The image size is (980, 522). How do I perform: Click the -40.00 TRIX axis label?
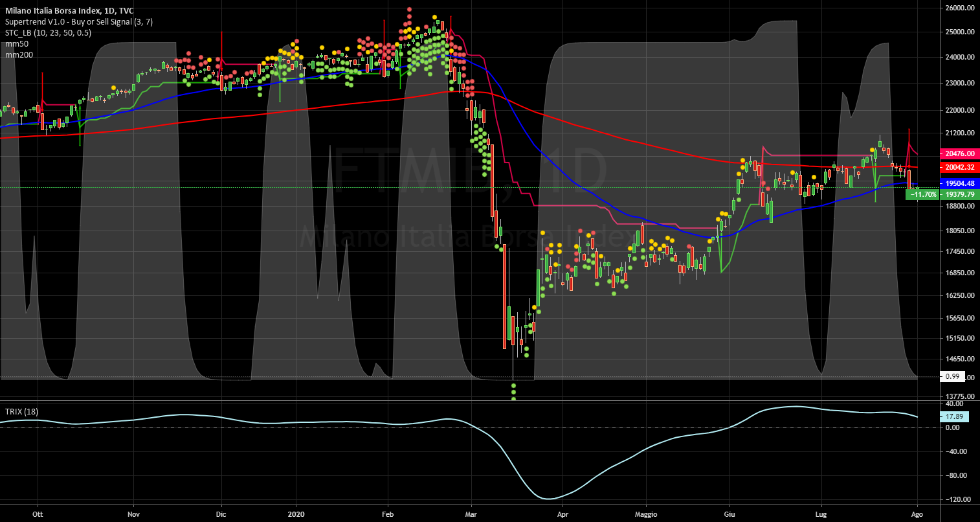pyautogui.click(x=956, y=451)
